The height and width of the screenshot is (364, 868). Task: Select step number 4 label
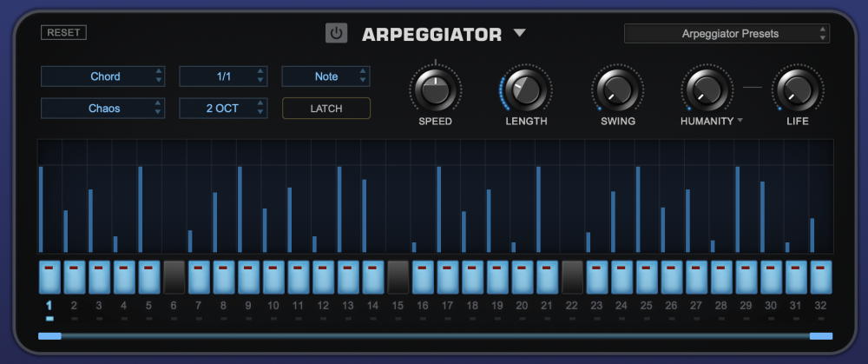[x=123, y=305]
